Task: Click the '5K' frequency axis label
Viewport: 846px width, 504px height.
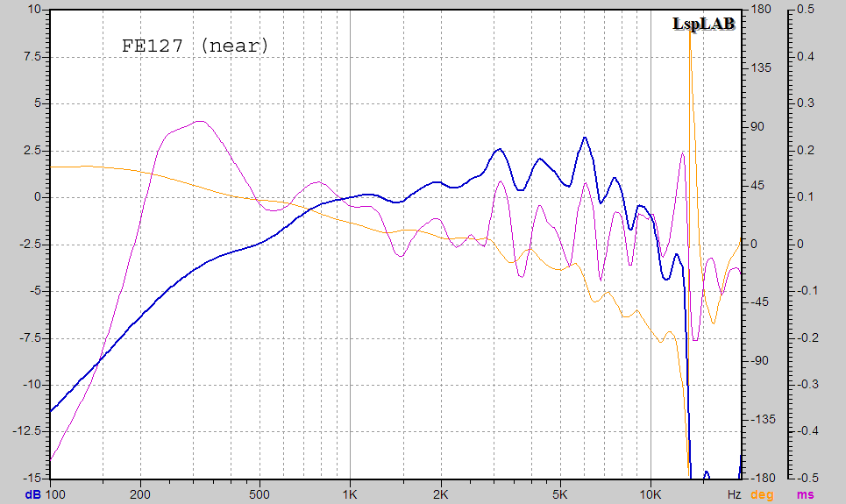Action: (x=559, y=494)
